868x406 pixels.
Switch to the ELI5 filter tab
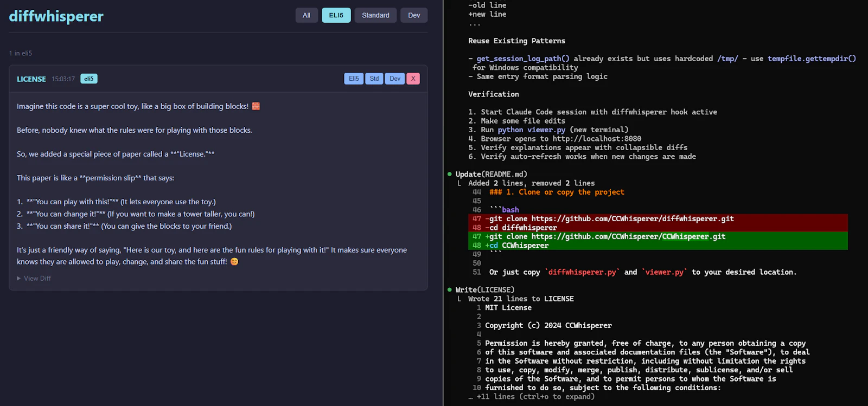coord(336,15)
